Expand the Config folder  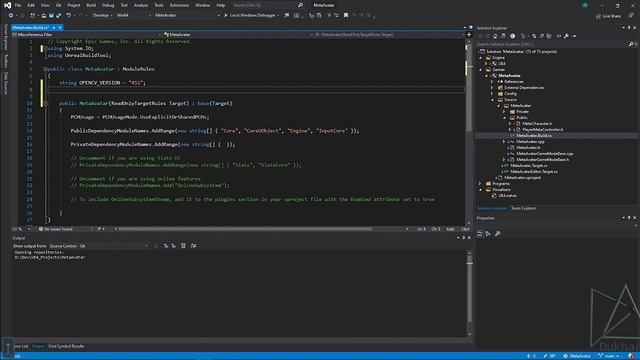point(492,93)
